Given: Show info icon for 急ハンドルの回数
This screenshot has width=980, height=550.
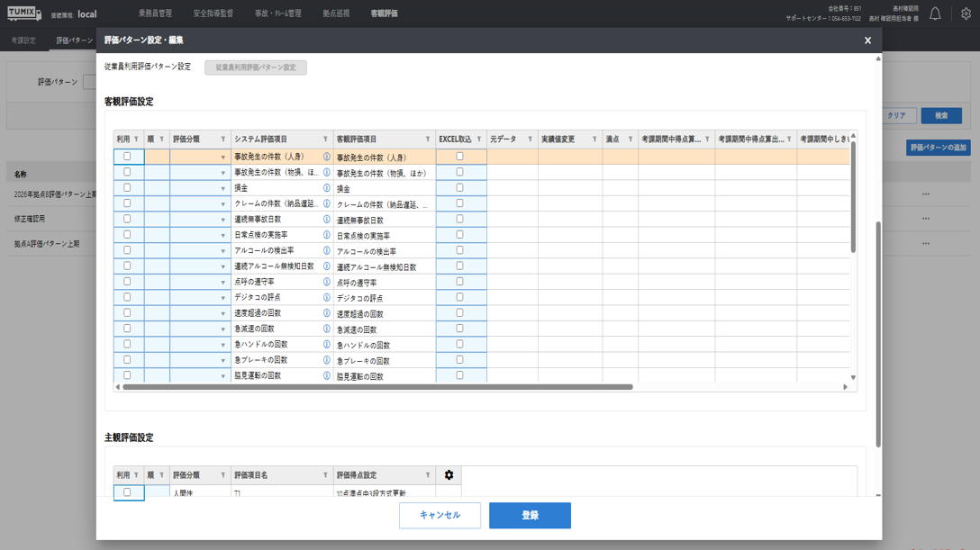Looking at the screenshot, I should pos(326,344).
